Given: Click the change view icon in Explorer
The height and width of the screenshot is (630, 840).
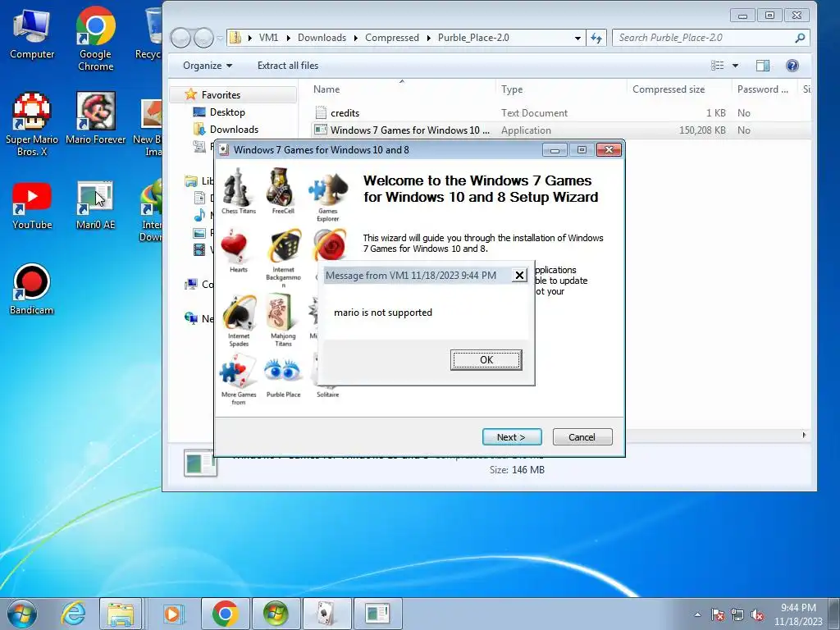Looking at the screenshot, I should pos(717,66).
